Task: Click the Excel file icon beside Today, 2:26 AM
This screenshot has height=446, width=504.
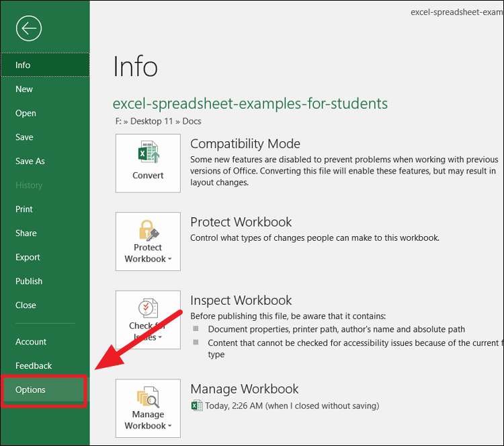Action: (197, 406)
